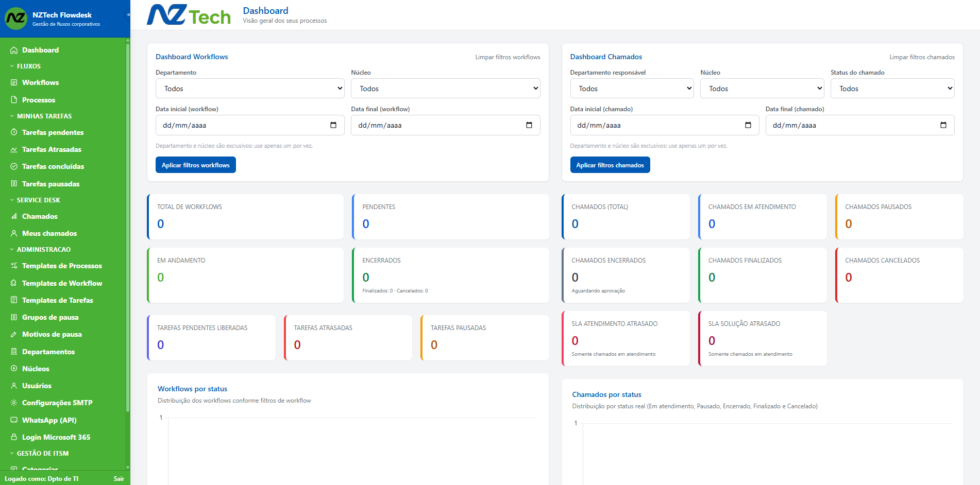Click the Workflows list icon

click(14, 82)
